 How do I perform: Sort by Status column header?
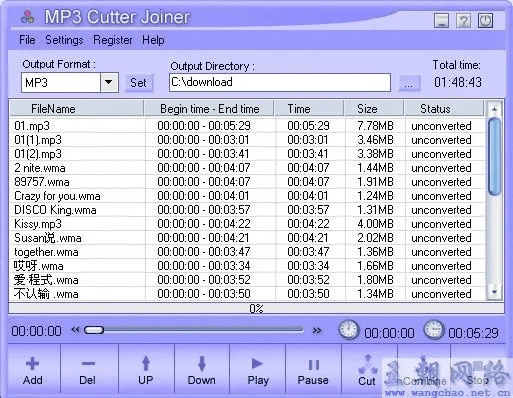coord(444,109)
